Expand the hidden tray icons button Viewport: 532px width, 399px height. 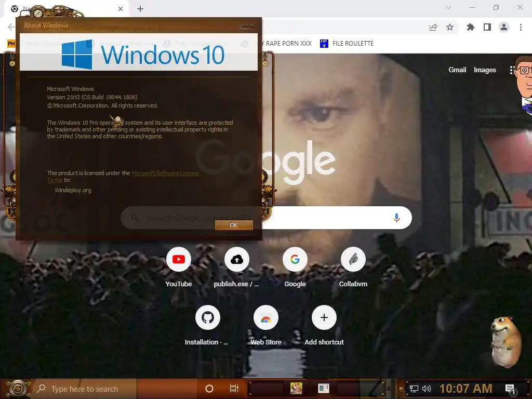pos(402,389)
